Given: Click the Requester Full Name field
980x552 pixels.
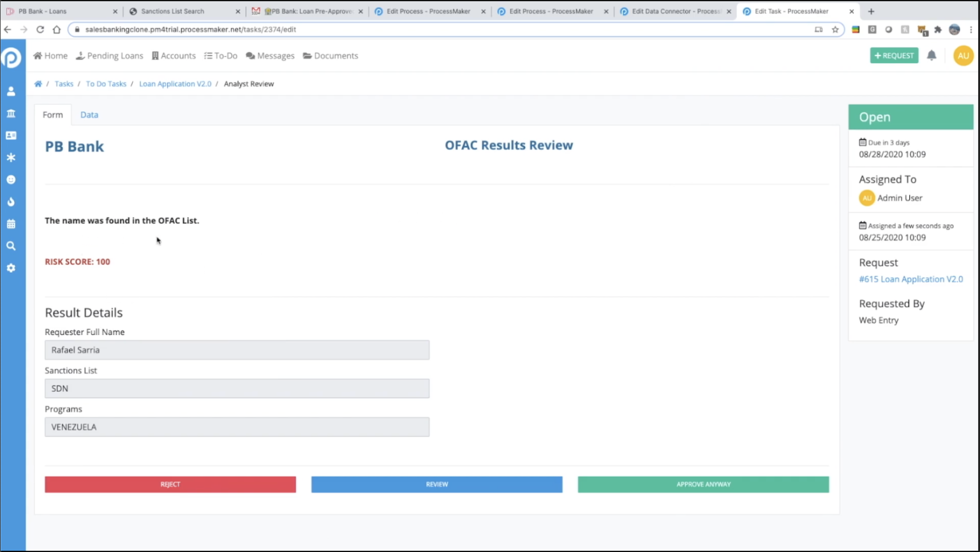Looking at the screenshot, I should tap(237, 350).
